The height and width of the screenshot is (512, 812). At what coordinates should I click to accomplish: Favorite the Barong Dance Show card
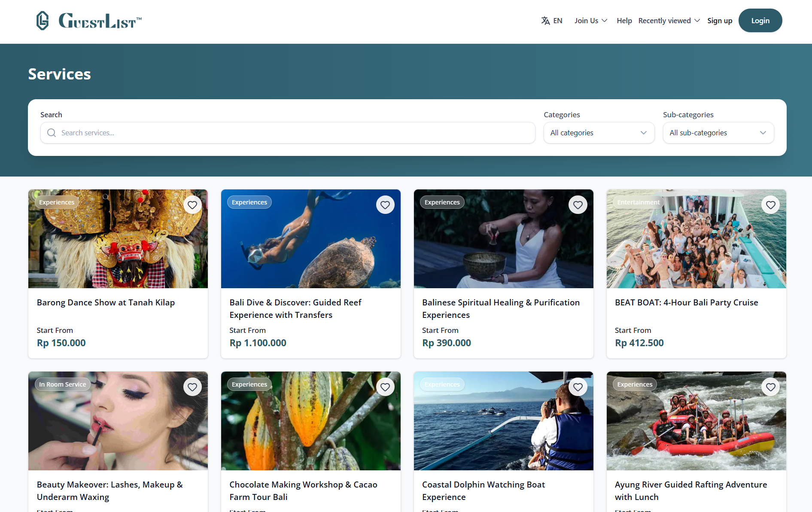(192, 205)
